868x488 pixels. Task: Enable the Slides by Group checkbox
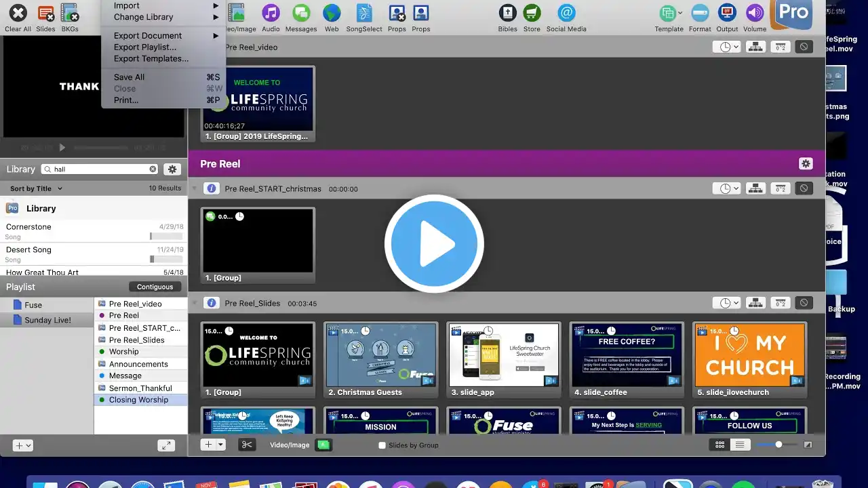pos(382,445)
